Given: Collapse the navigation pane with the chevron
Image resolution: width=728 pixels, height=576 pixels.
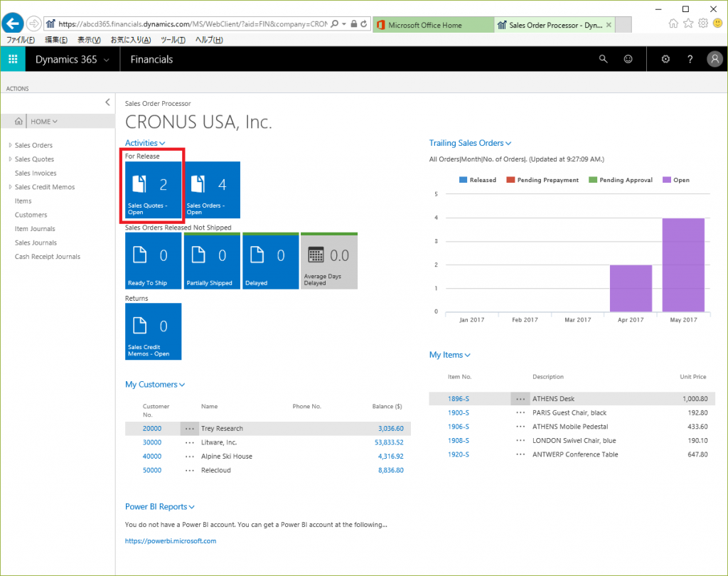Looking at the screenshot, I should (107, 102).
